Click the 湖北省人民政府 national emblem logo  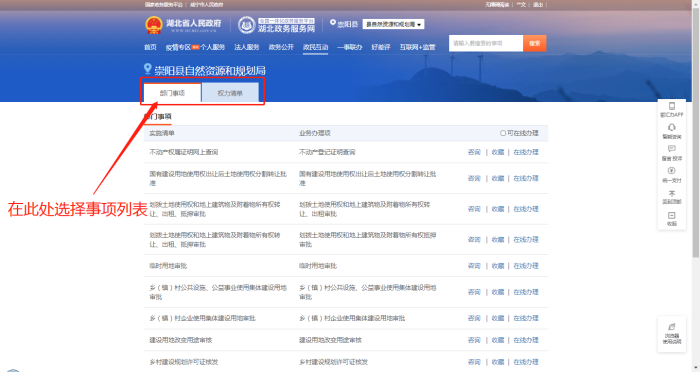(154, 25)
